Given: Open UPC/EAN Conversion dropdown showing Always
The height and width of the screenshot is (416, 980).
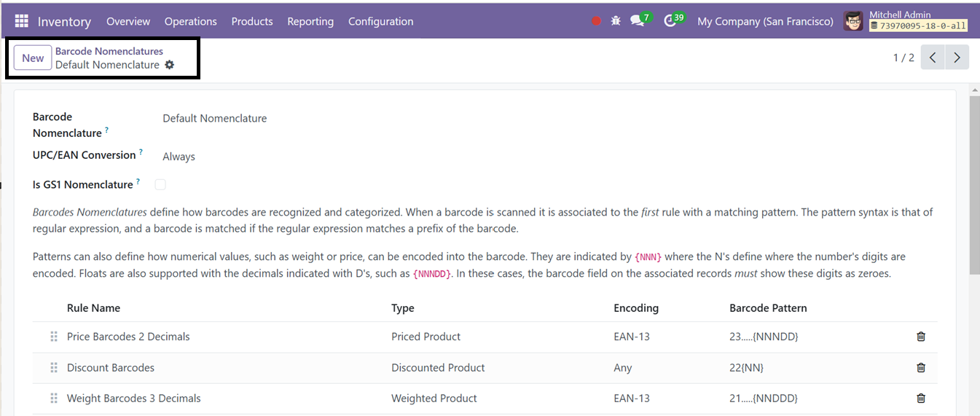Looking at the screenshot, I should [x=179, y=157].
